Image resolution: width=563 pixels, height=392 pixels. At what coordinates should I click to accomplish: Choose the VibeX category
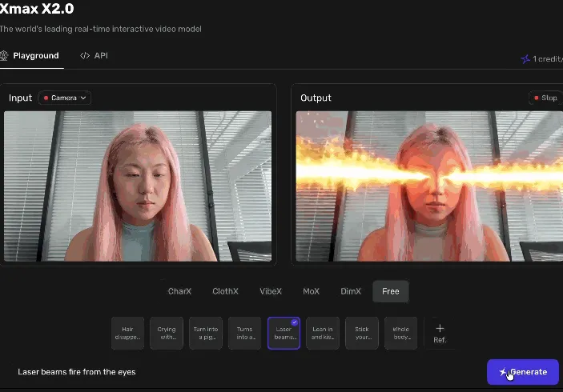click(271, 291)
